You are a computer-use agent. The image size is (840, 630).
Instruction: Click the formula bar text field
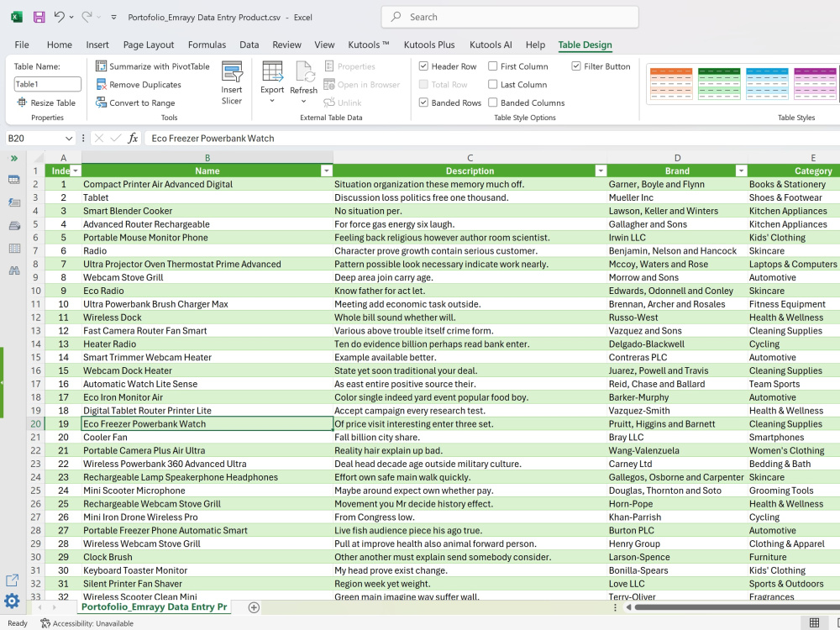(493, 139)
